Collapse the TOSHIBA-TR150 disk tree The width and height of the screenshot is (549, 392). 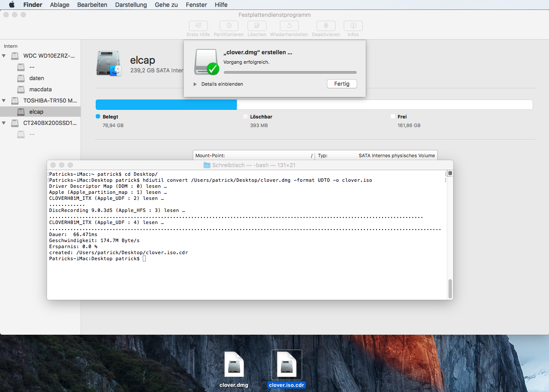coord(4,101)
